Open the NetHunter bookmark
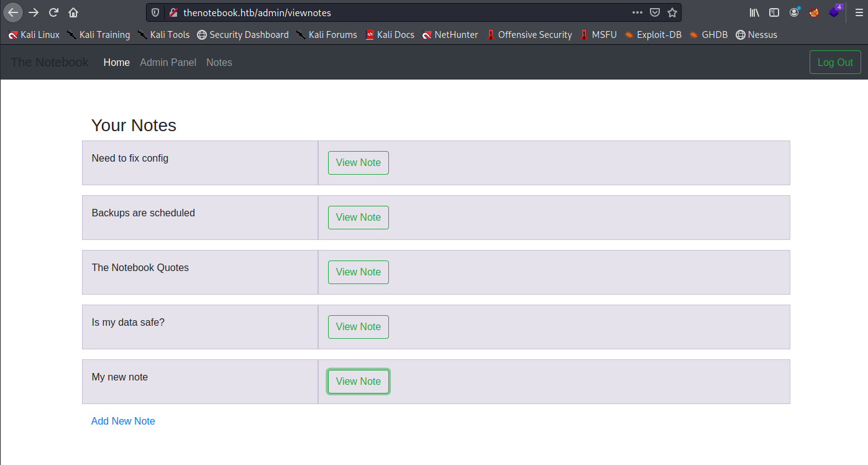This screenshot has width=868, height=465. click(450, 35)
